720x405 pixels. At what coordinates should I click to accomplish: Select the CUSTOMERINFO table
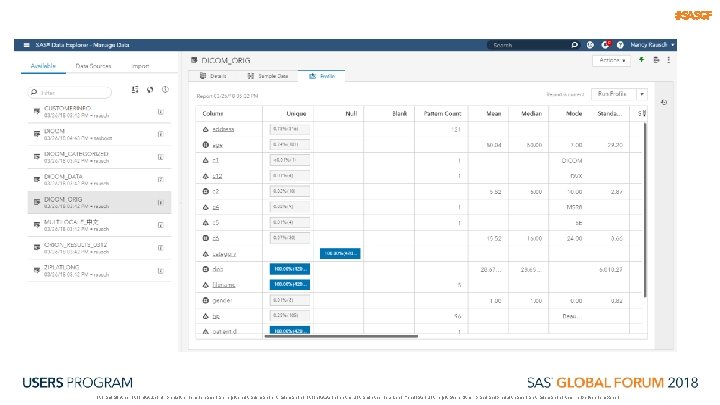tap(99, 112)
